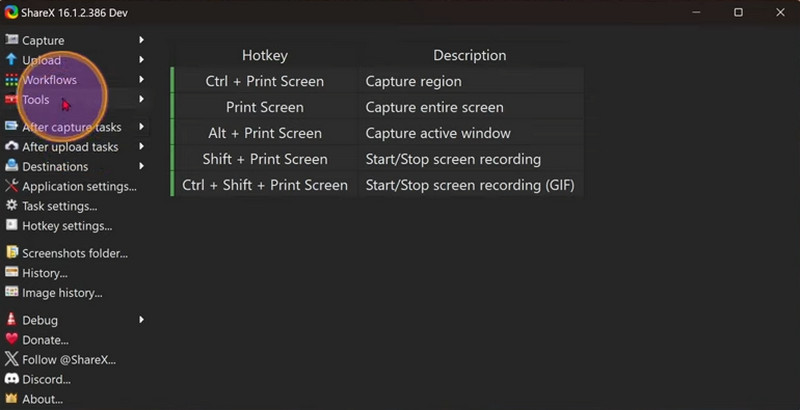Click the Discord logo icon

[x=12, y=380]
